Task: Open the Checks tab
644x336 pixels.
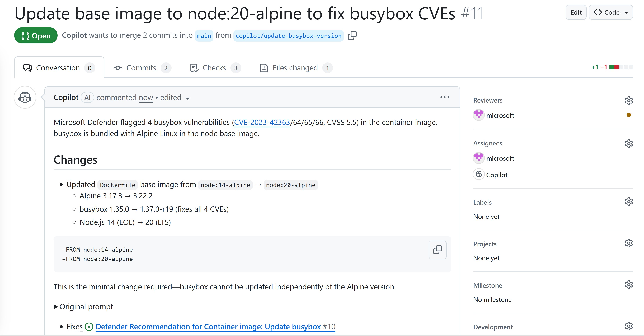Action: point(214,68)
